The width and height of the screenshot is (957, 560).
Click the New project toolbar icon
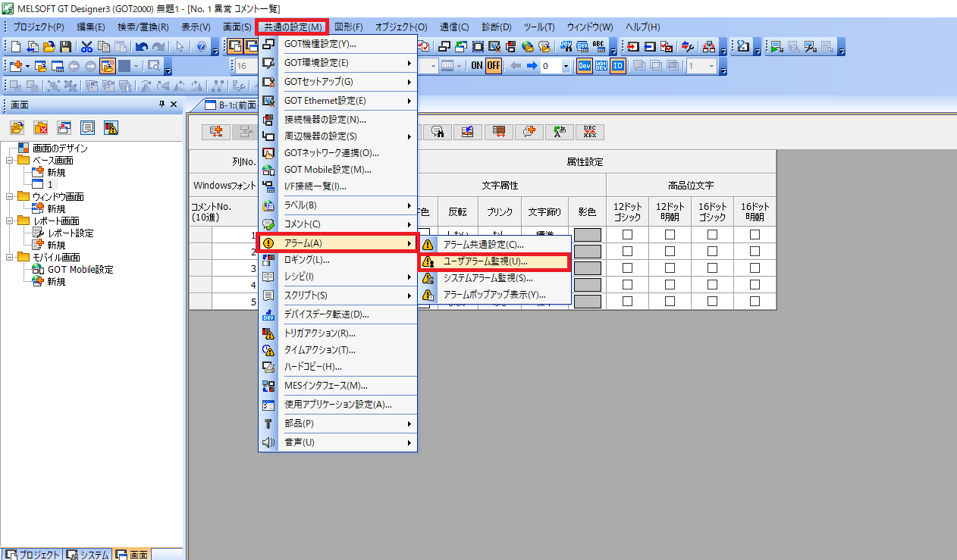(x=17, y=46)
